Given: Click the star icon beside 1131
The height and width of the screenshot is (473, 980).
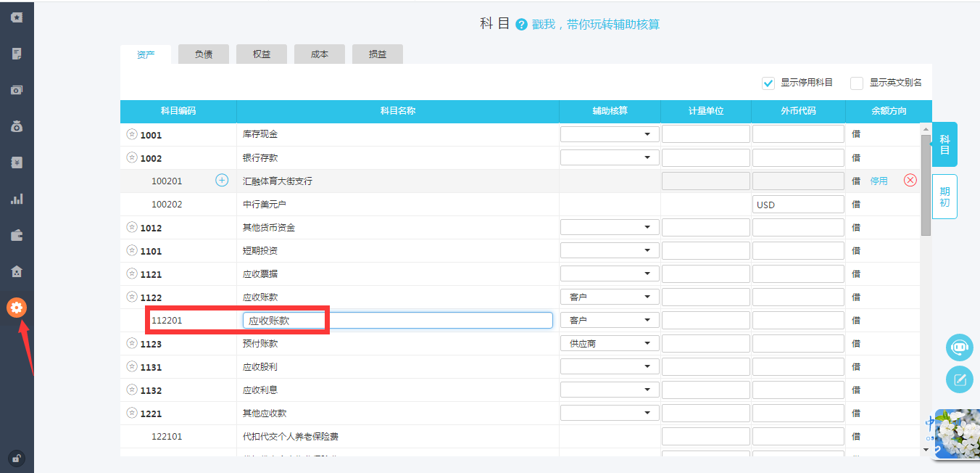Looking at the screenshot, I should tap(132, 366).
